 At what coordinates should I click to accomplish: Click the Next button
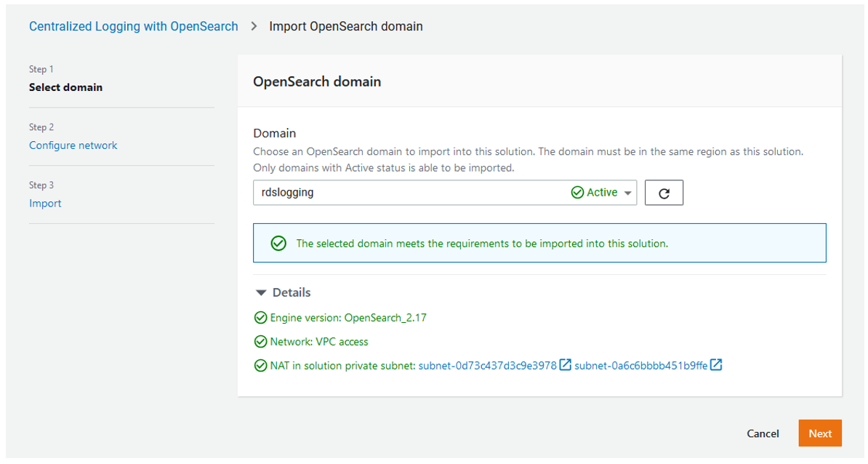tap(820, 433)
